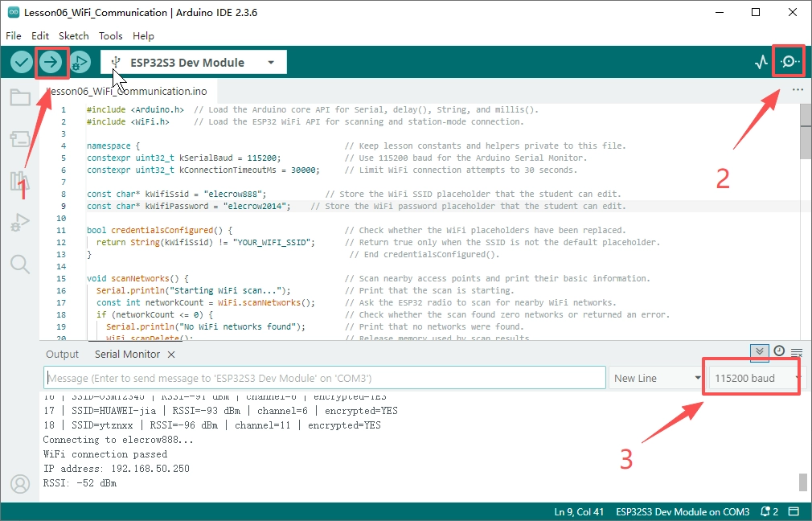Select the Lesson06_WiFi_Communication.ino editor tab
This screenshot has height=521, width=812.
coord(128,91)
